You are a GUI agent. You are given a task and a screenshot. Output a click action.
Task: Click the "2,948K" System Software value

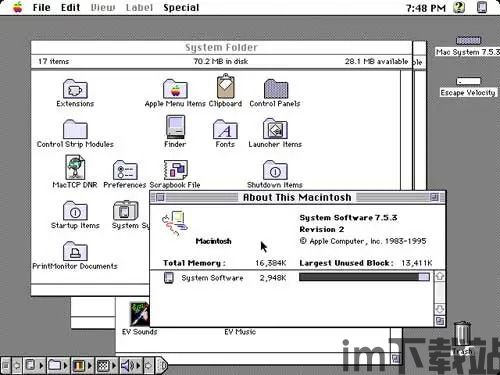pyautogui.click(x=273, y=278)
